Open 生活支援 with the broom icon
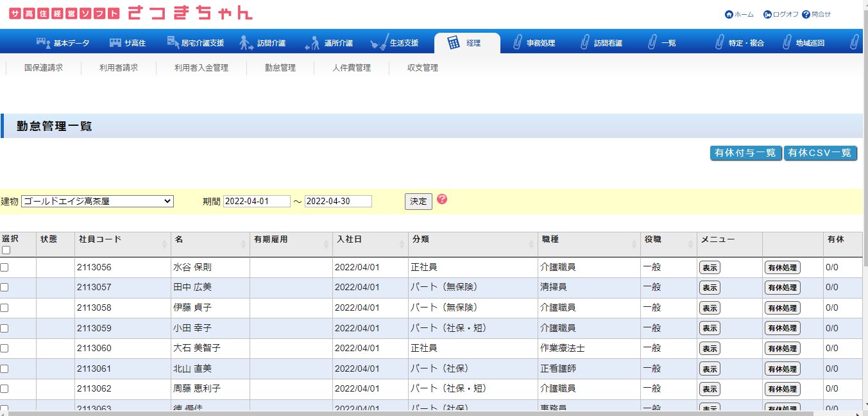This screenshot has width=868, height=416. pyautogui.click(x=379, y=43)
